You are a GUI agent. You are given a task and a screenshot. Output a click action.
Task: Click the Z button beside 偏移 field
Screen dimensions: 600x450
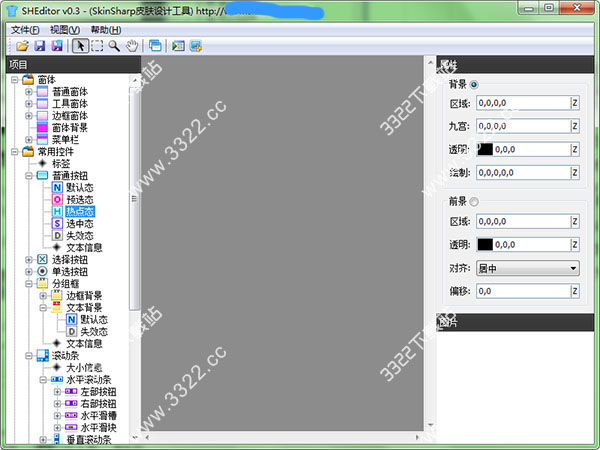pyautogui.click(x=574, y=291)
